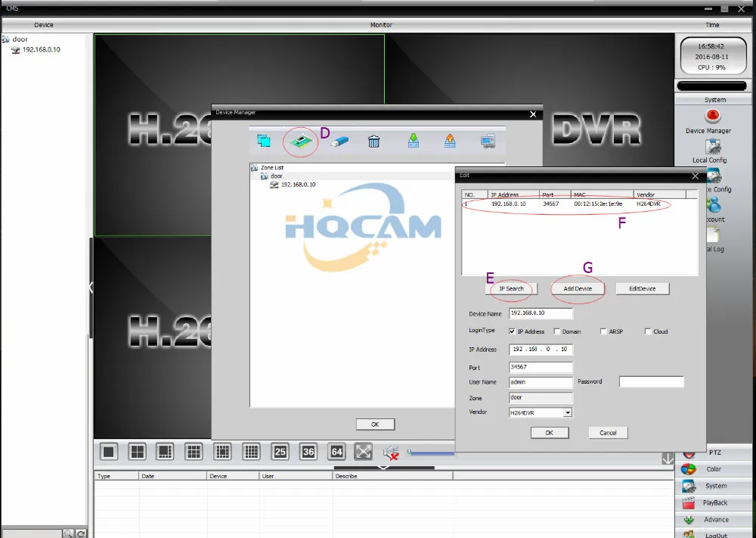Select the thirteen-view layout icon
756x538 pixels.
coord(222,452)
